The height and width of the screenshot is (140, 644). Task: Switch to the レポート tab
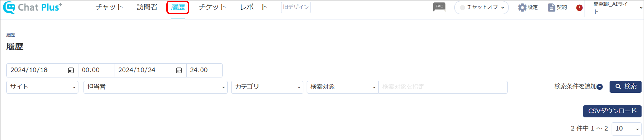point(253,7)
